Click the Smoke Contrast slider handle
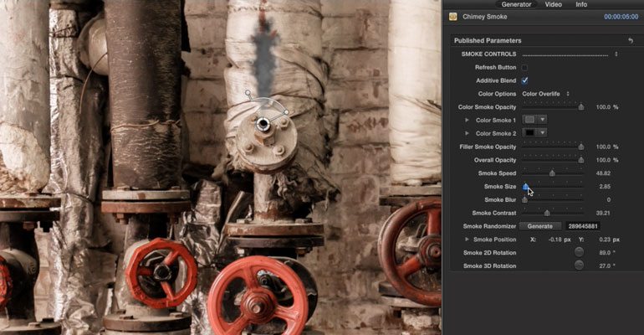The height and width of the screenshot is (335, 644). (x=547, y=213)
